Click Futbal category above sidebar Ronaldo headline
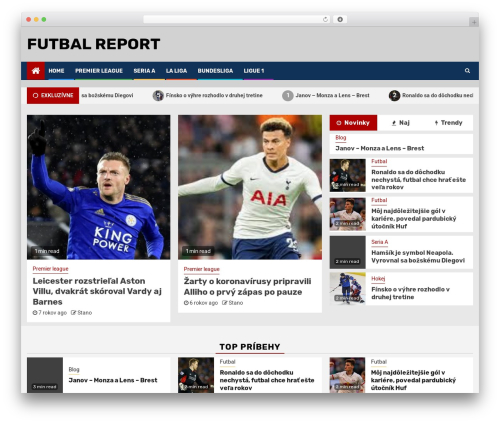 (379, 161)
